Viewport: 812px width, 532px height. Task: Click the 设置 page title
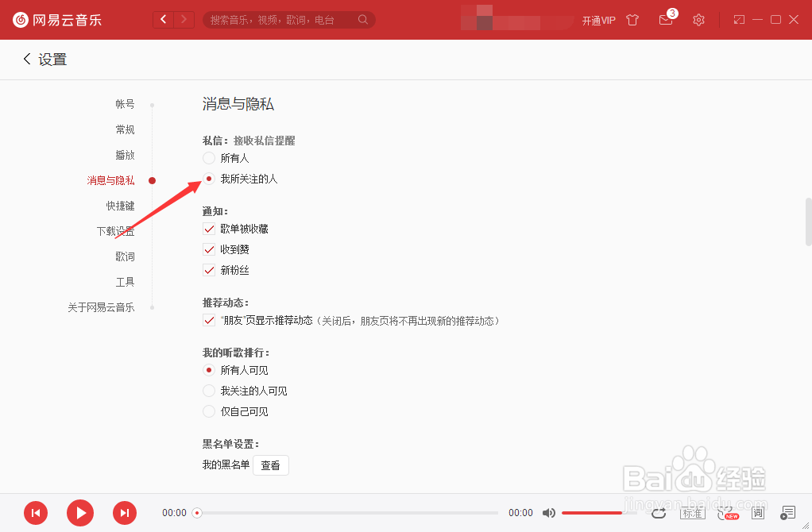point(52,60)
